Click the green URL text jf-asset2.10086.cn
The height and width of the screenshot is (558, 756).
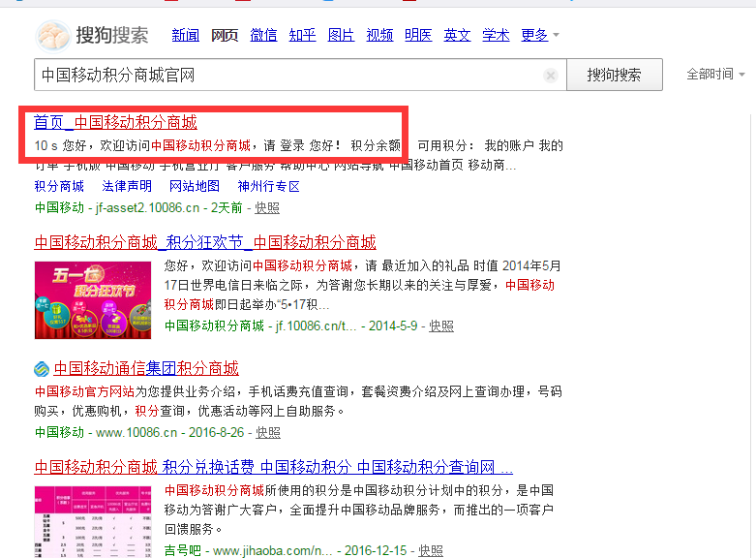[x=147, y=208]
